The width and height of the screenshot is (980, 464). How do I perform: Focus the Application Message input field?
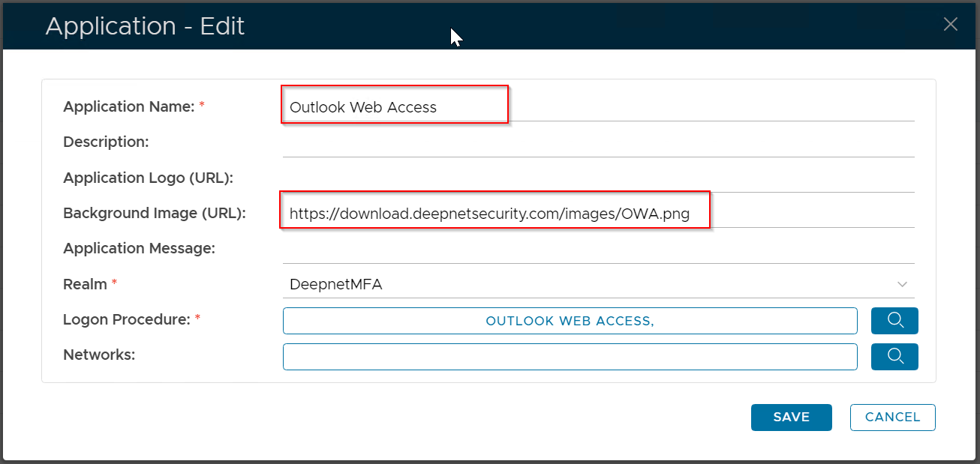pos(598,249)
